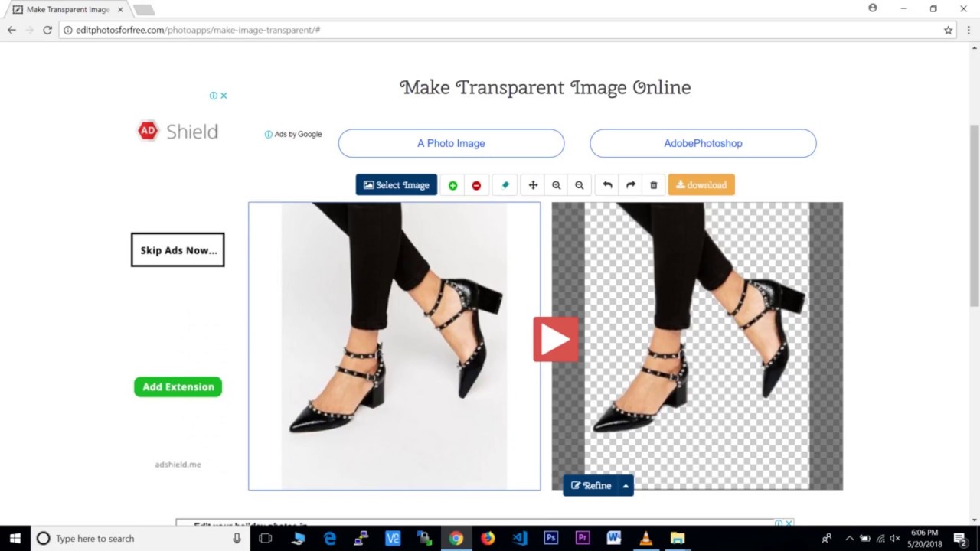Open Windows Start menu
980x551 pixels.
15,538
